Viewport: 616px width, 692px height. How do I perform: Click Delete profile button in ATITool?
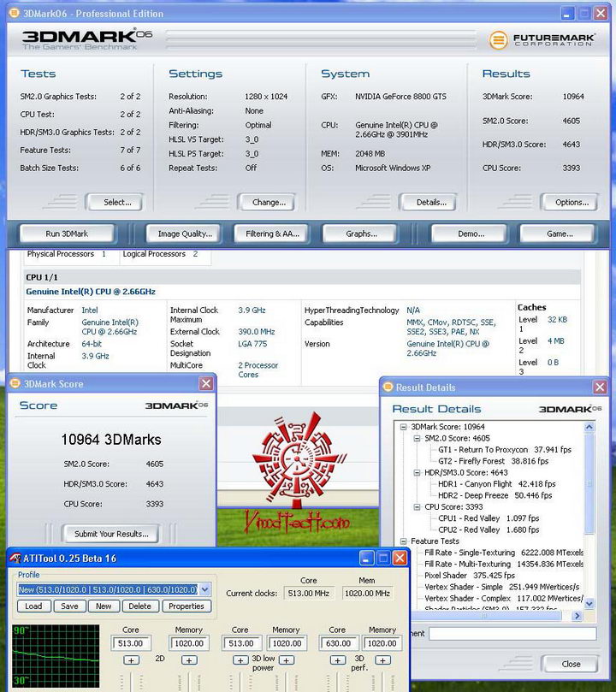140,606
